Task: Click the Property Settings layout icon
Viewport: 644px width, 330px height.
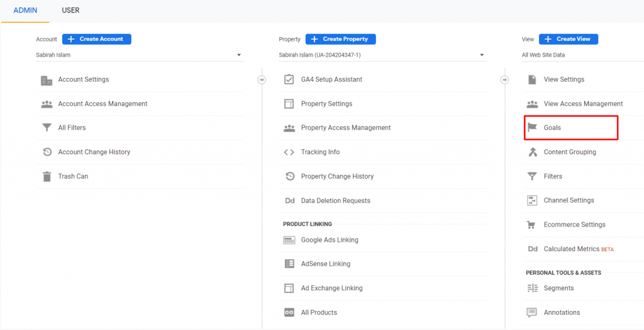Action: coord(289,104)
